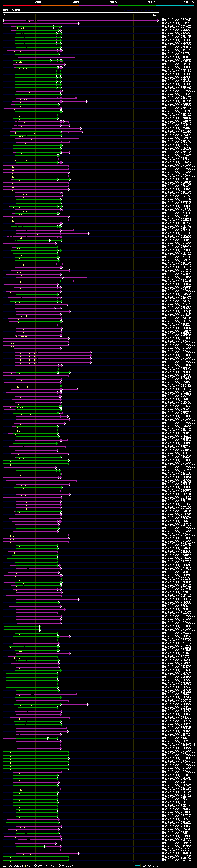Select the UniRef100_Q6SSE8 label
The height and width of the screenshot is (868, 197).
tap(177, 145)
